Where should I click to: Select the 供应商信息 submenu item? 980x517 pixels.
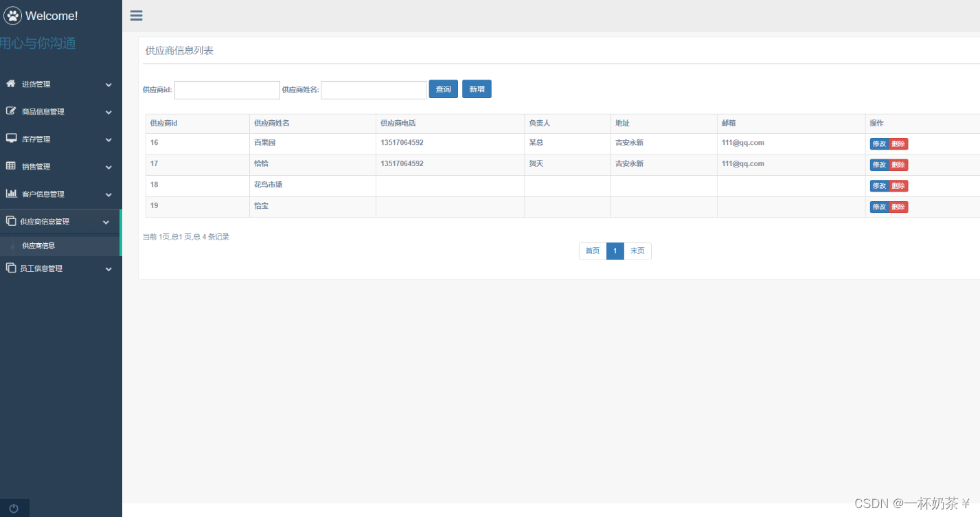60,245
